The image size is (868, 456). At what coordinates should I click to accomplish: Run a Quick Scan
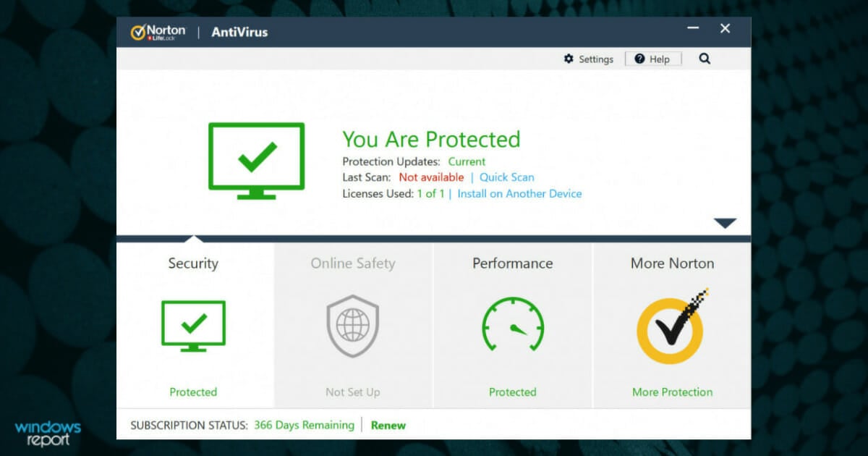[507, 177]
